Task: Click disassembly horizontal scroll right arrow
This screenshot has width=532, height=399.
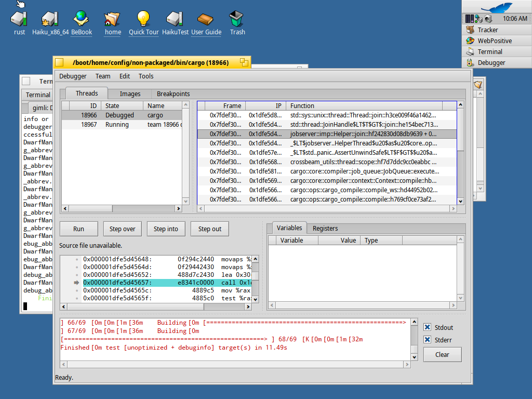Action: click(x=248, y=307)
